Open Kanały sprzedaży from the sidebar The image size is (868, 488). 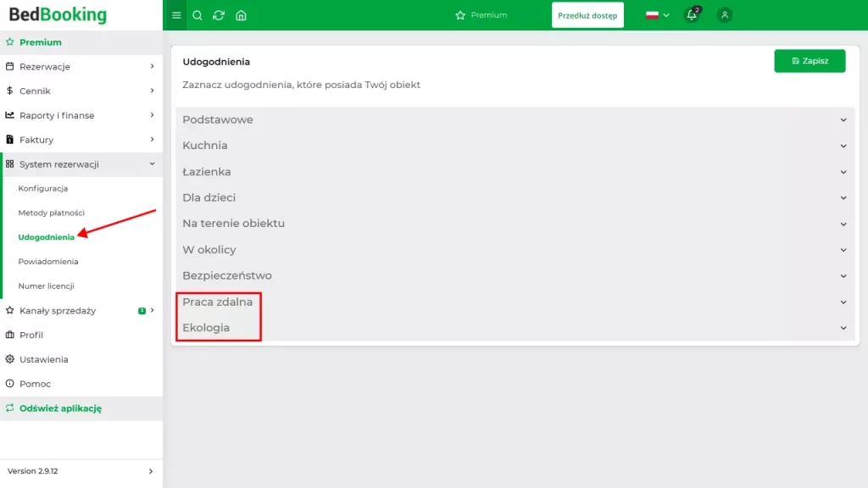59,310
